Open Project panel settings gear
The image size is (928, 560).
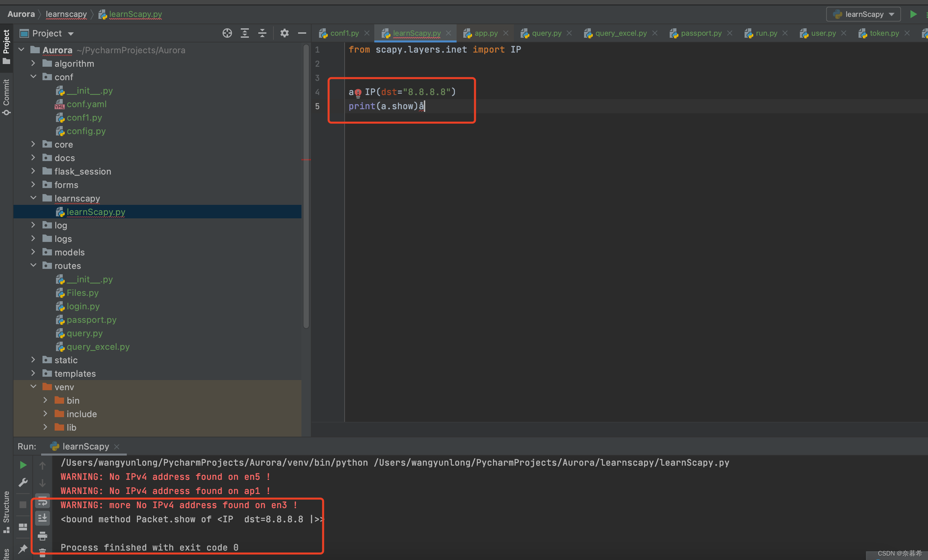(x=284, y=33)
